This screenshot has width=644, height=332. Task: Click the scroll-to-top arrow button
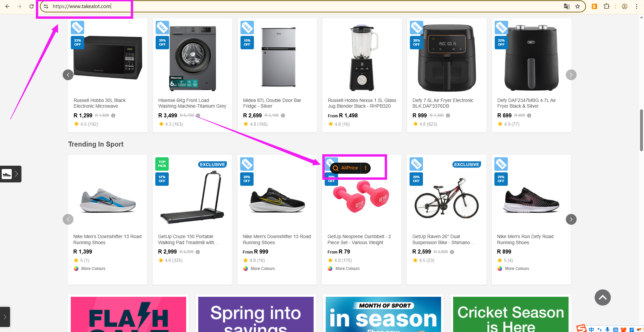(602, 297)
